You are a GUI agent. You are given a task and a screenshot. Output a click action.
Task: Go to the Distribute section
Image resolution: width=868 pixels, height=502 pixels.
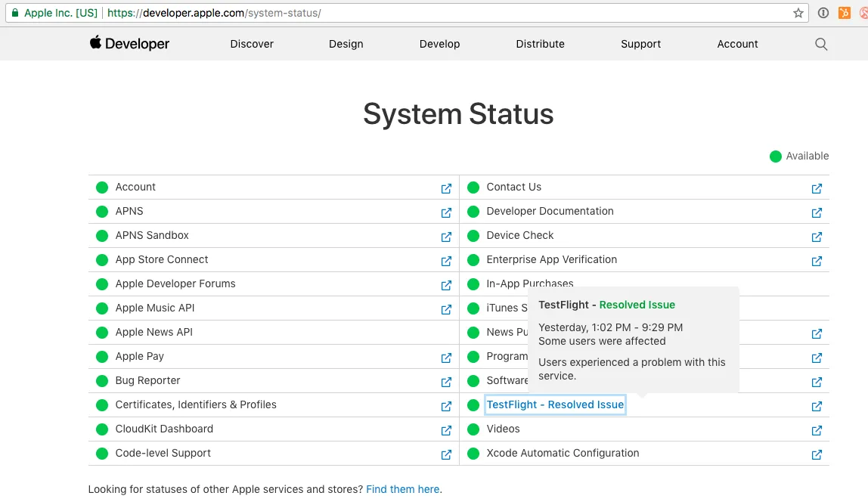pos(540,44)
